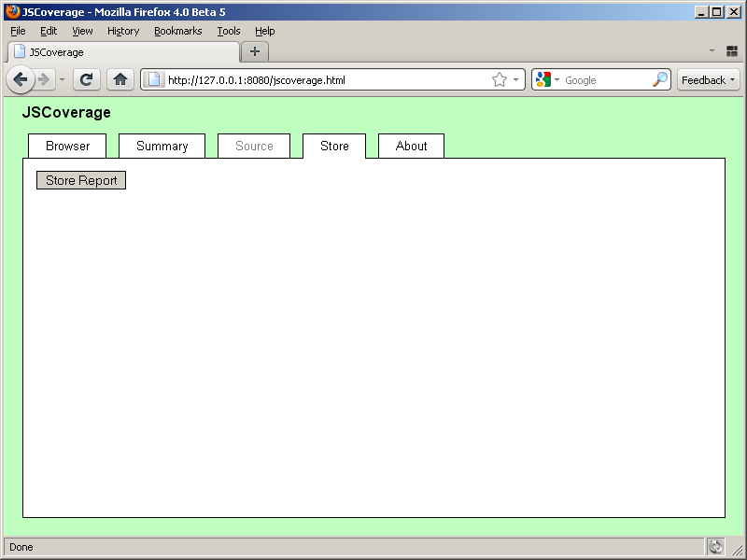Click the Done status bar text

21,547
